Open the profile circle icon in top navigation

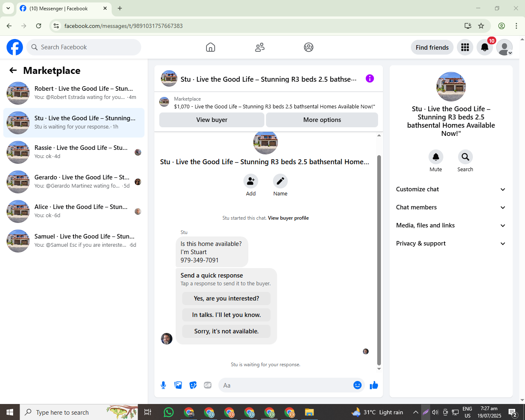[309, 47]
